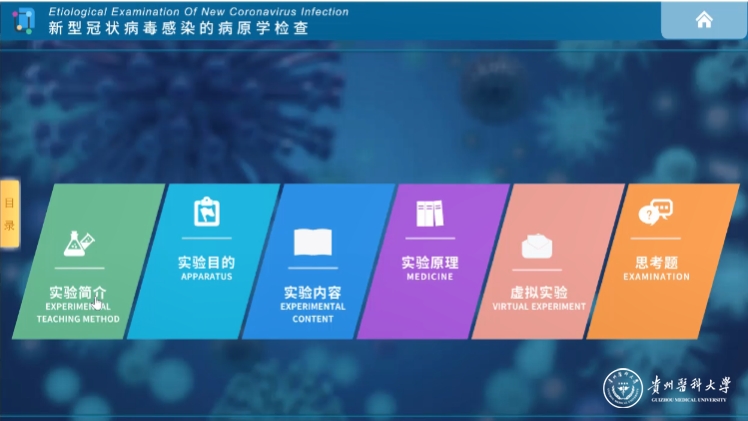Open the 实验简介 menu label
Viewport: 748px width, 421px height.
(x=78, y=294)
